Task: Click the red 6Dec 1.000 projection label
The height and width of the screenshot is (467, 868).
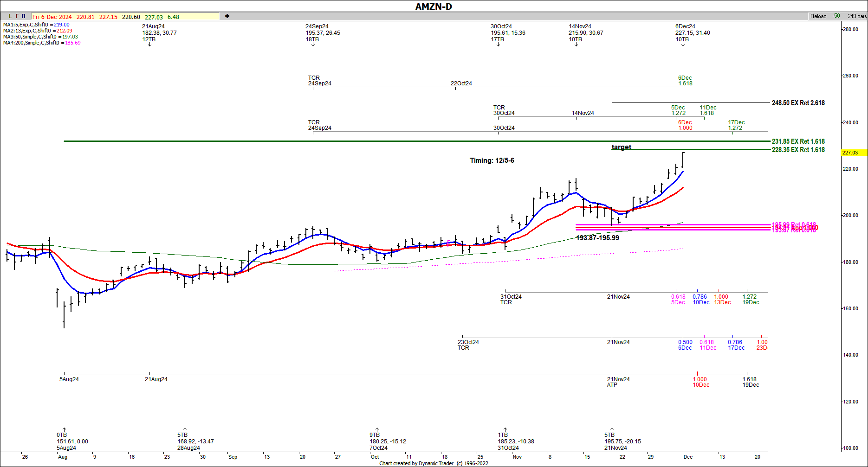Action: point(685,125)
